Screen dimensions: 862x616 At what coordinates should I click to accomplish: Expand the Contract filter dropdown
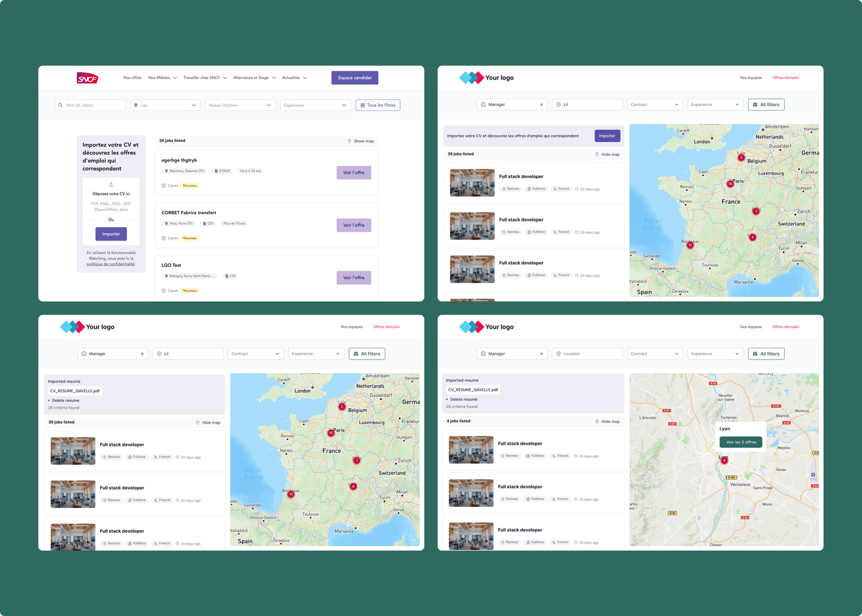pos(654,104)
